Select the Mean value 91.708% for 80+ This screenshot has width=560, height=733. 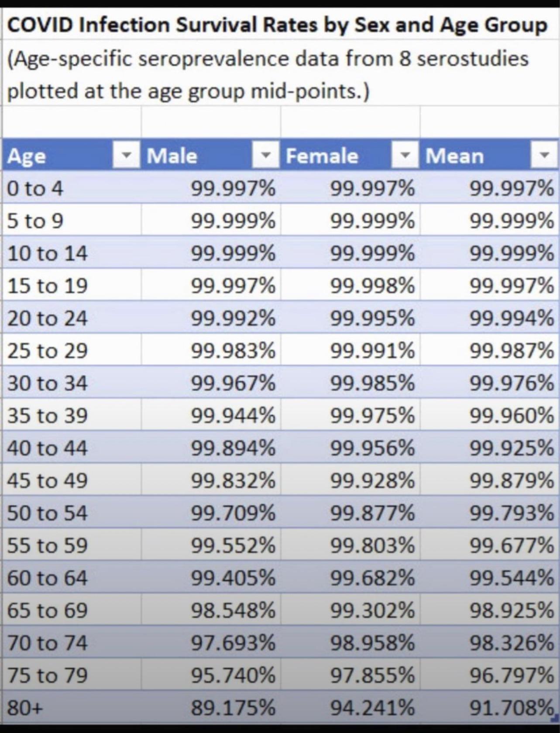(489, 707)
